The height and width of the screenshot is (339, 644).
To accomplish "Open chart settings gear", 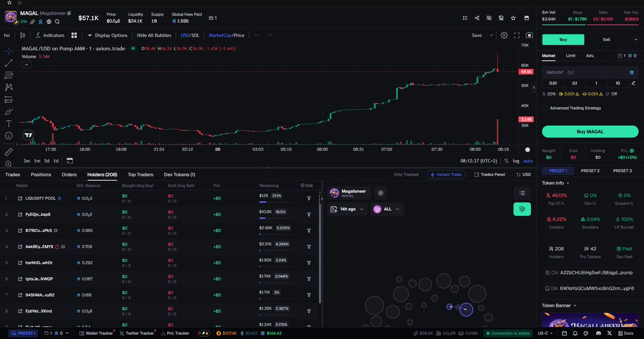I will (504, 35).
